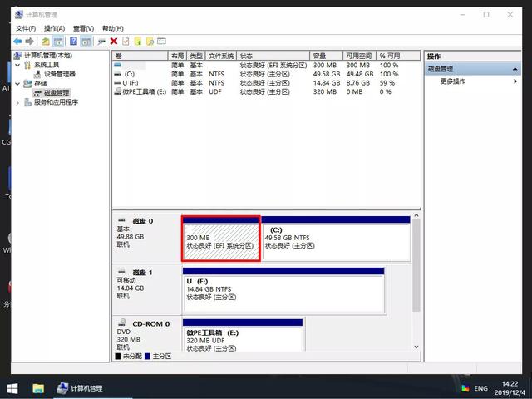The height and width of the screenshot is (399, 532).
Task: Click the 计算机管理 window title bar icon
Action: point(19,15)
